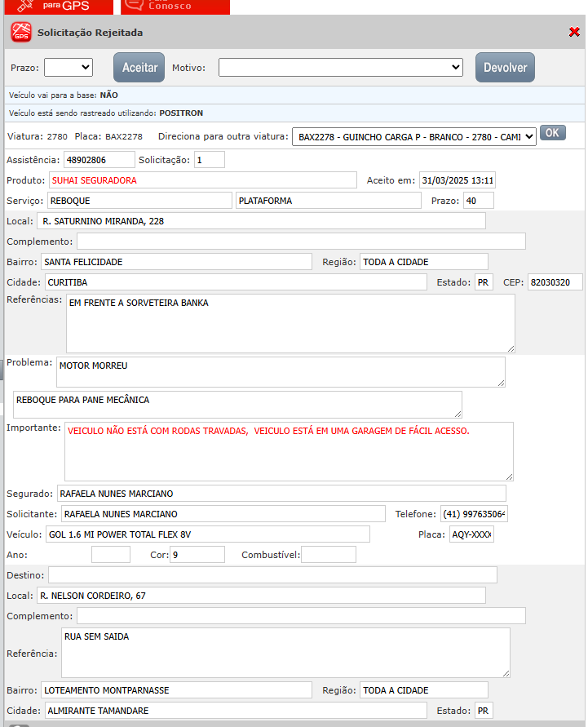Viewport: 588px width, 727px height.
Task: Click the empty Destino field
Action: [272, 575]
